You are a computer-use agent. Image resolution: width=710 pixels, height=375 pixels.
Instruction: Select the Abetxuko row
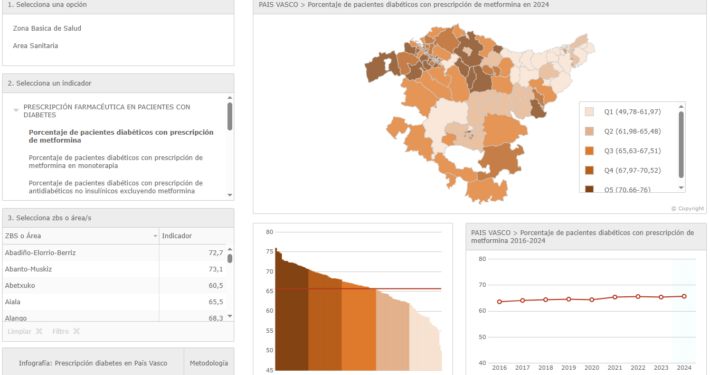(114, 285)
